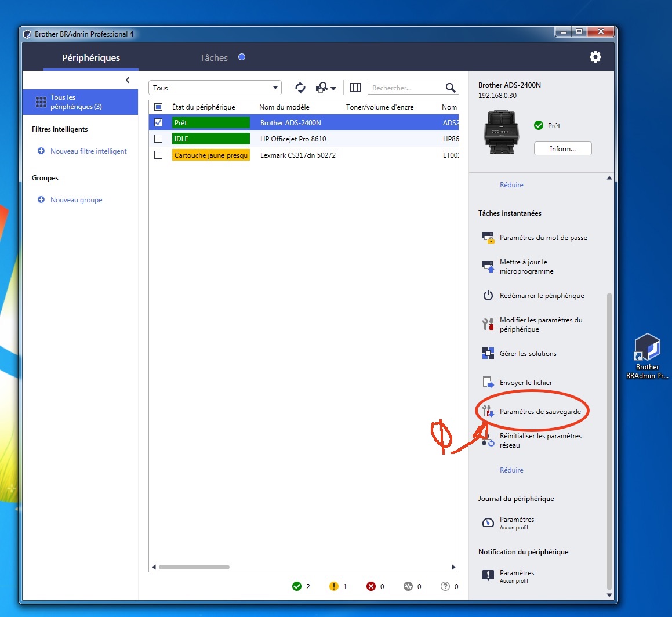The height and width of the screenshot is (617, 672).
Task: Click Nouveau filtre intelligent link
Action: tap(88, 151)
